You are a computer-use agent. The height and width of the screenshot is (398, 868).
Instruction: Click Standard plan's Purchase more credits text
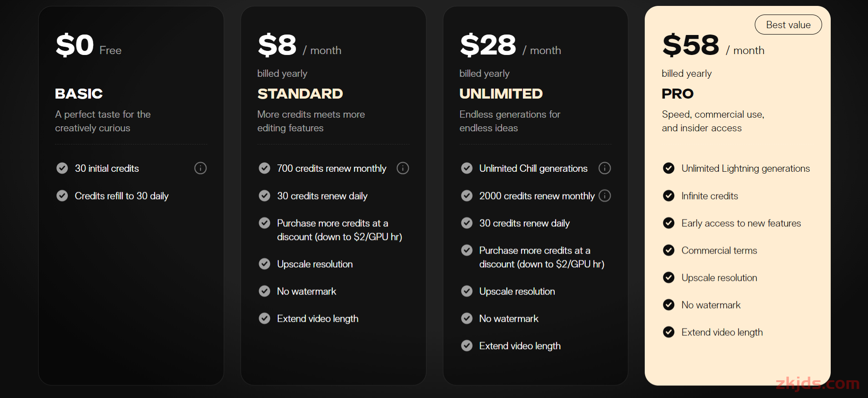pos(340,230)
